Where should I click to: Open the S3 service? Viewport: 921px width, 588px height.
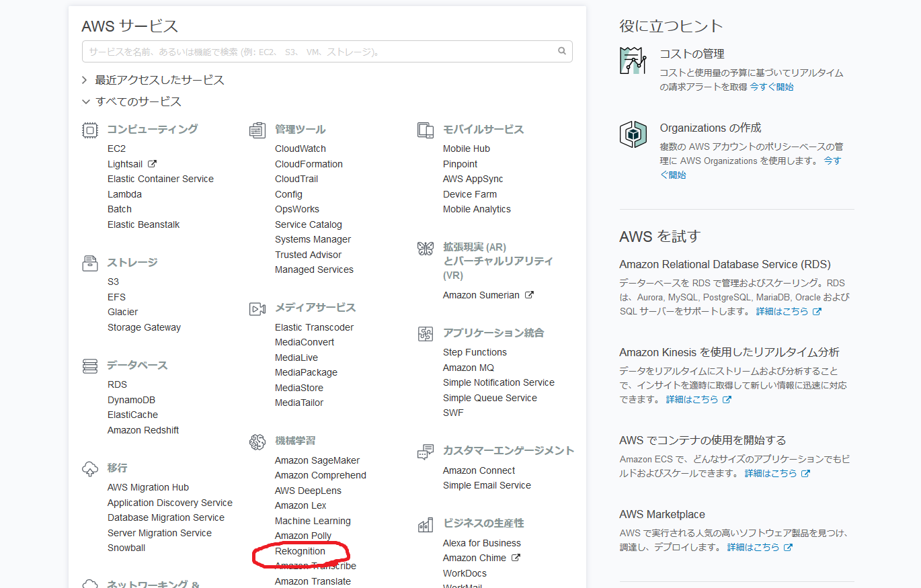click(x=113, y=282)
